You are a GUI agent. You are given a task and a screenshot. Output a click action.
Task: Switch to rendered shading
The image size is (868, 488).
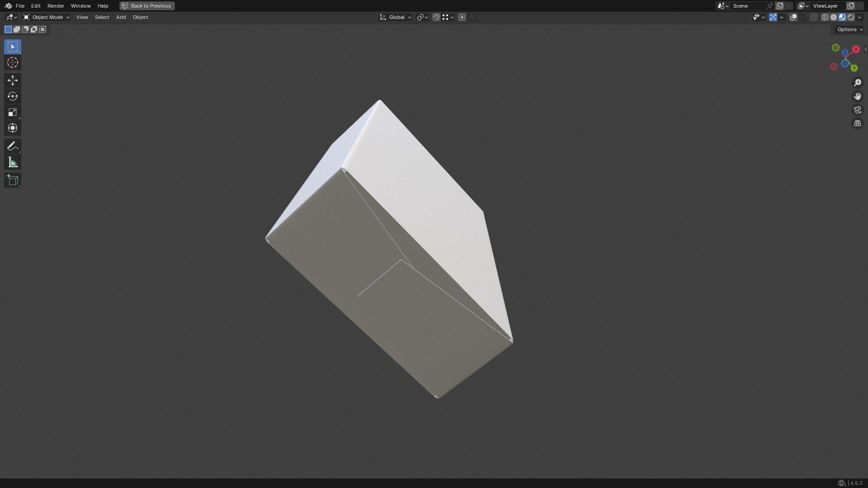pyautogui.click(x=851, y=17)
